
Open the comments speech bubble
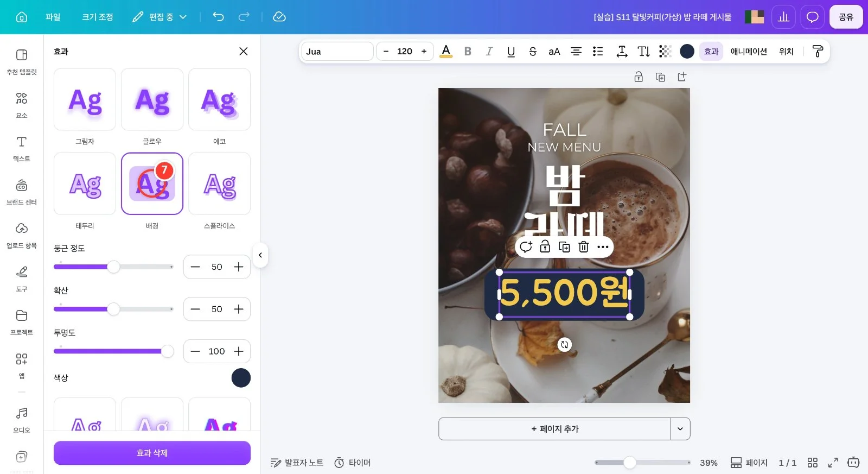[812, 17]
